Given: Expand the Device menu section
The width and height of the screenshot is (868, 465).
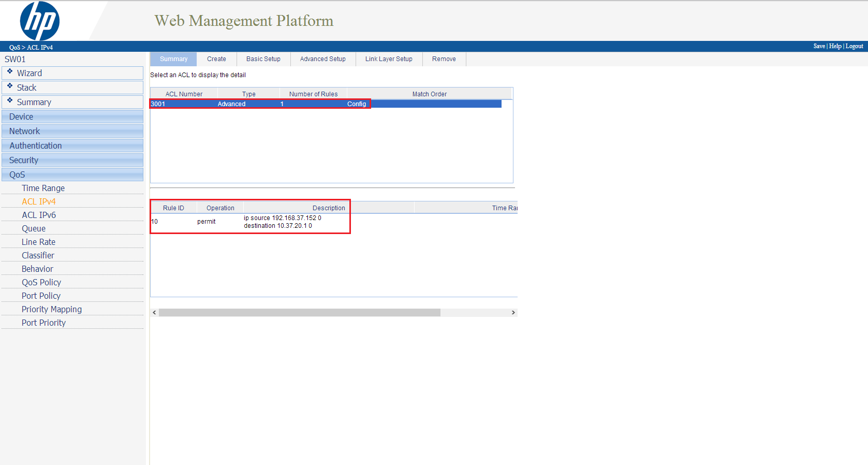Looking at the screenshot, I should (72, 117).
